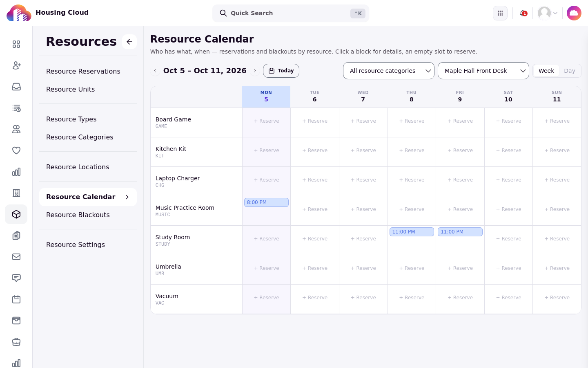Open the clipboard icon in the sidebar
Viewport: 588px width, 368px height.
pyautogui.click(x=16, y=236)
